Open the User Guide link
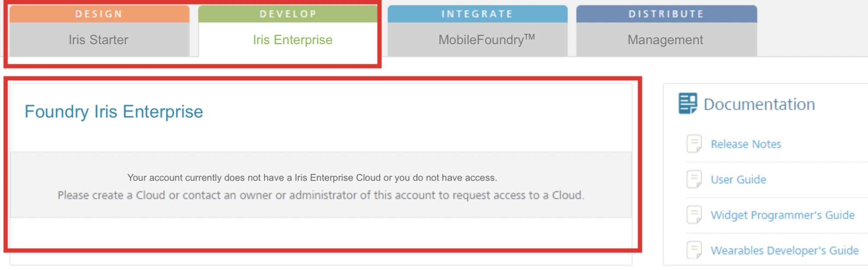The image size is (868, 270). (x=738, y=180)
